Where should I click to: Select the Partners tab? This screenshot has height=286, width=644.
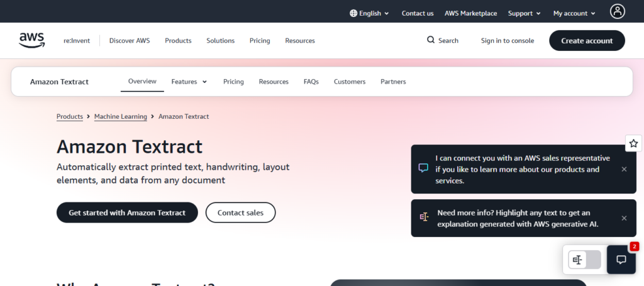tap(393, 82)
